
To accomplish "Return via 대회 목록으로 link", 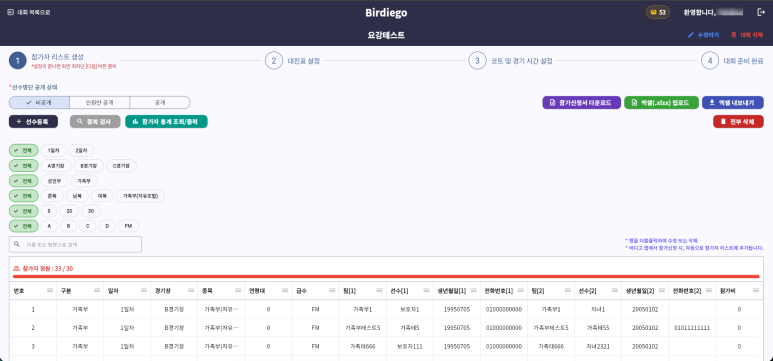I will click(x=29, y=12).
